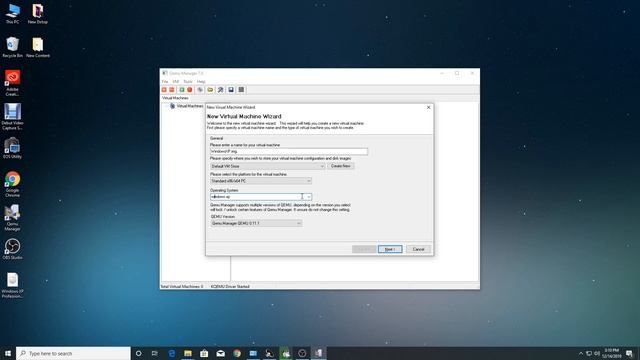Open Google Chrome from the taskbar
The image size is (640, 360).
click(237, 353)
